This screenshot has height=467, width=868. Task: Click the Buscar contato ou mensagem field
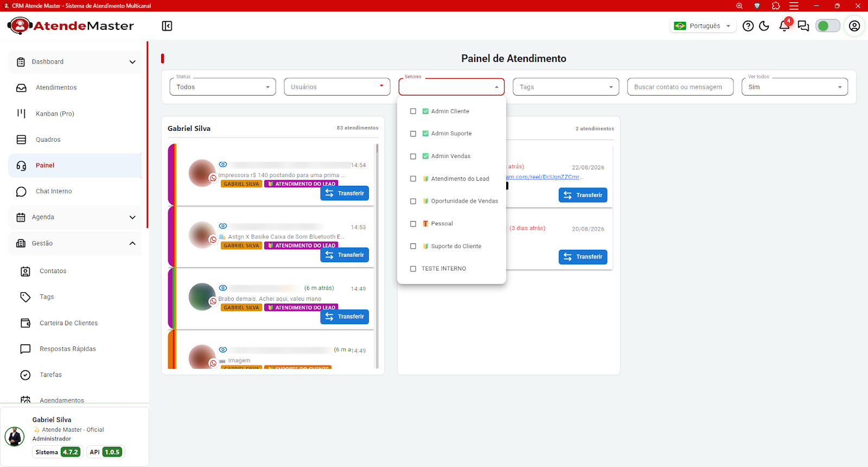(680, 87)
